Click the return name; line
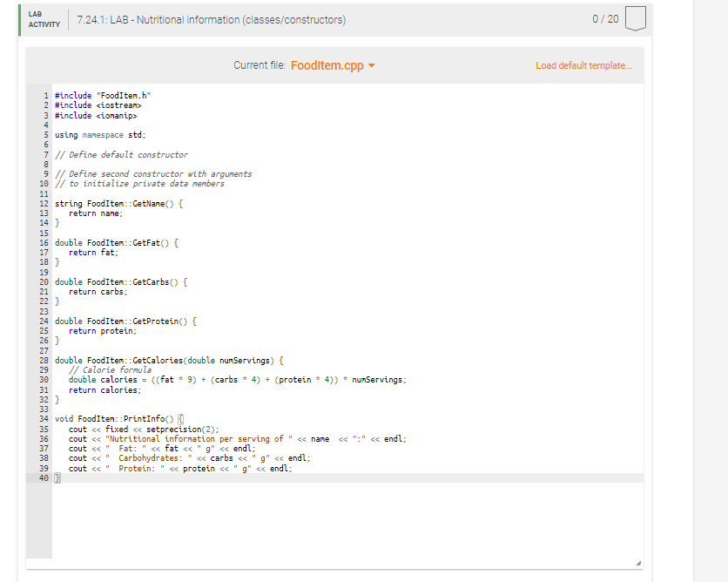Image resolution: width=728 pixels, height=582 pixels. coord(96,213)
